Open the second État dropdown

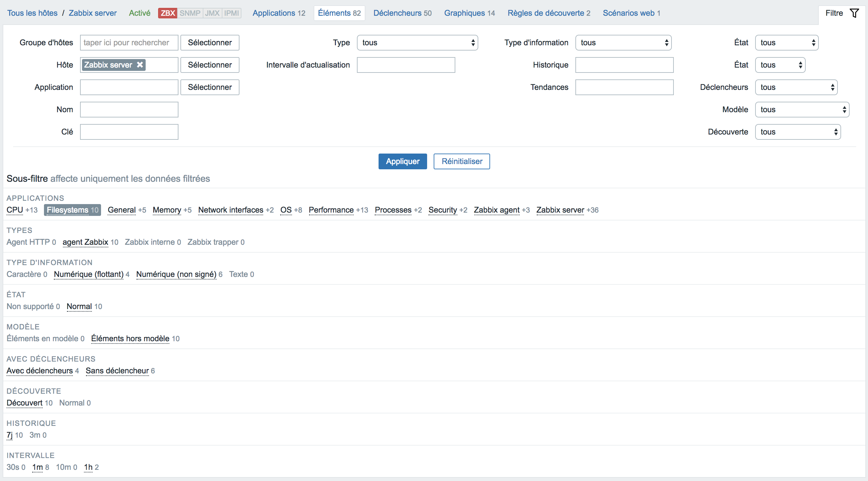point(780,65)
